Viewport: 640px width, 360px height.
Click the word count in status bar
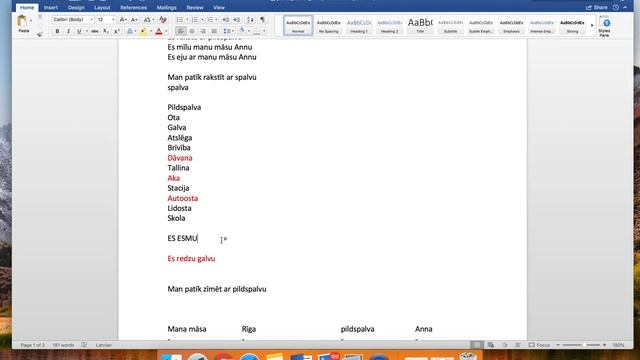coord(63,345)
